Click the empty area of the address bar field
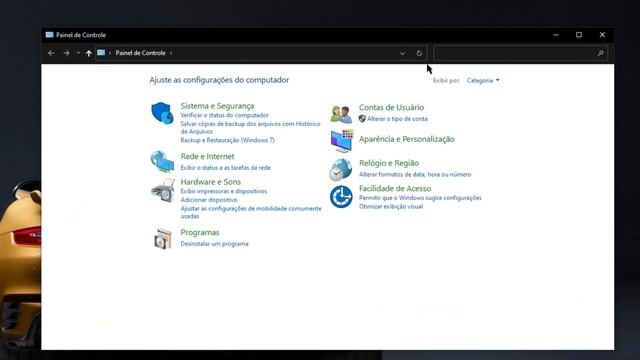Screen dimensions: 640x360 coord(286,53)
